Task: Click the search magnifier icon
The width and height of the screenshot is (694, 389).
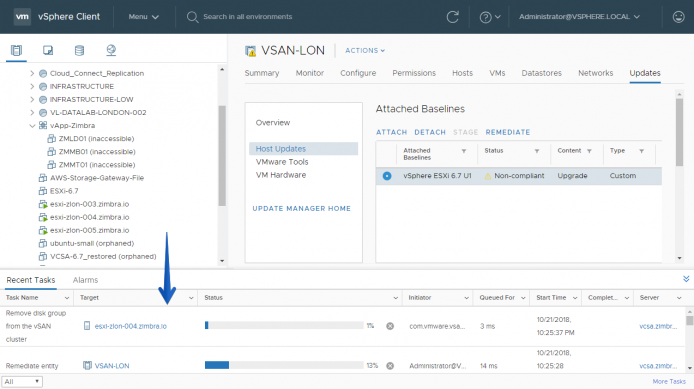Action: click(x=192, y=17)
